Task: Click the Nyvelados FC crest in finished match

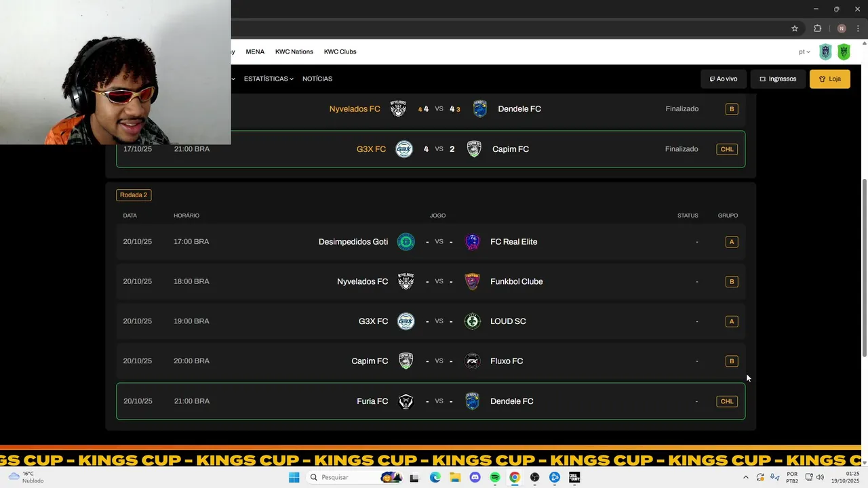Action: [398, 108]
